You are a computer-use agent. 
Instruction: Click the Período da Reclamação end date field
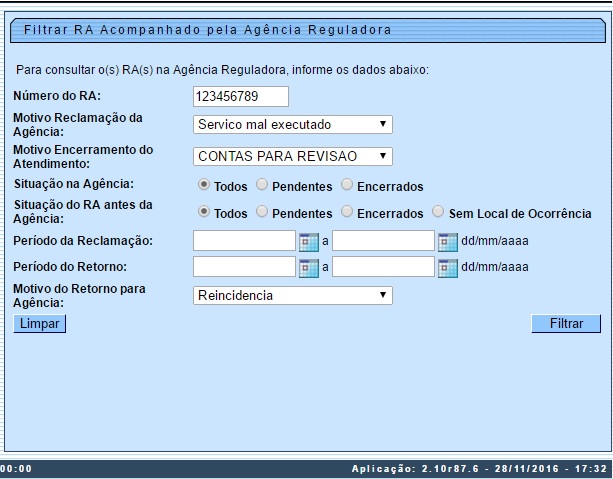point(383,241)
